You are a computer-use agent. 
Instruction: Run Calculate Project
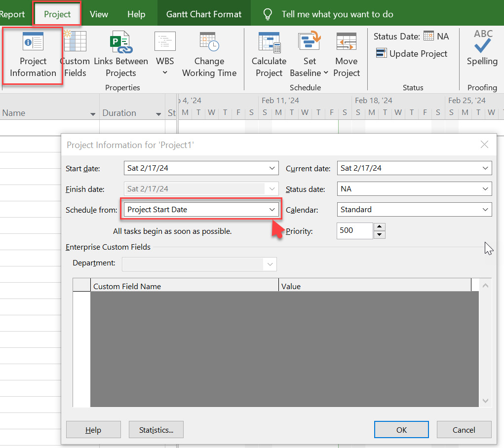click(x=269, y=55)
